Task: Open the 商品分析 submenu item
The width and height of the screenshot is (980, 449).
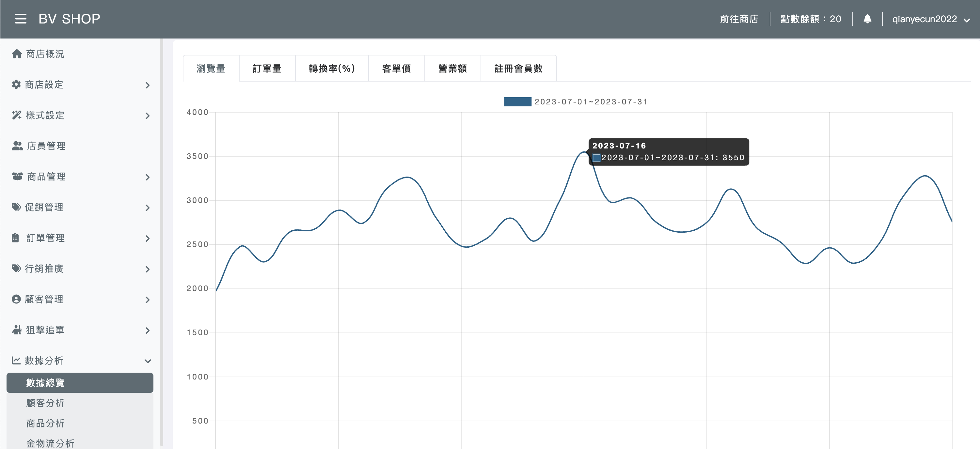Action: tap(80, 423)
